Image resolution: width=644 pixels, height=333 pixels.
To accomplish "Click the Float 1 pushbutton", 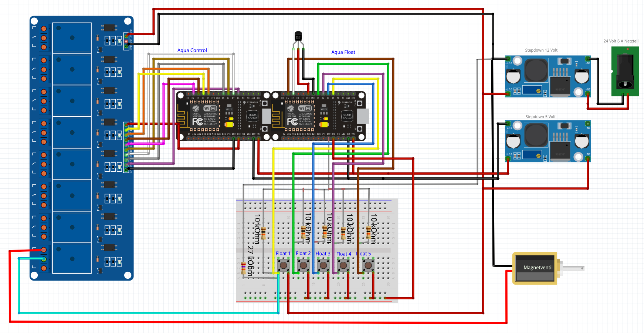I will point(284,265).
